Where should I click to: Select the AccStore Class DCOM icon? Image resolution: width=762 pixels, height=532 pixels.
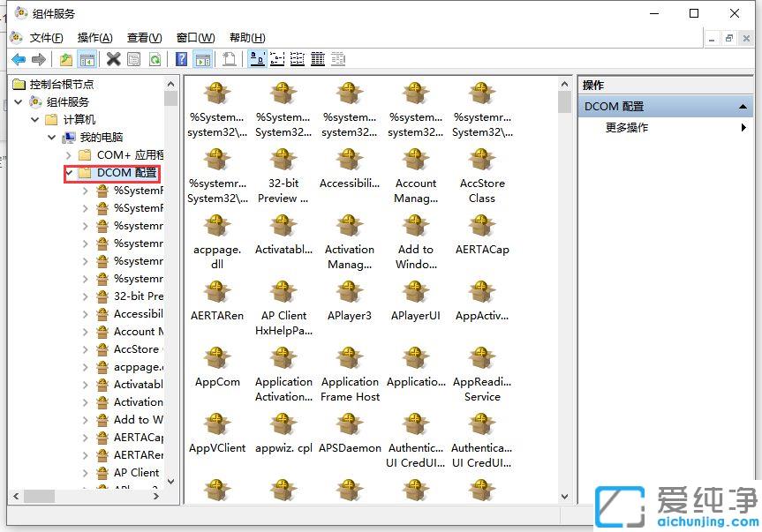tap(481, 176)
